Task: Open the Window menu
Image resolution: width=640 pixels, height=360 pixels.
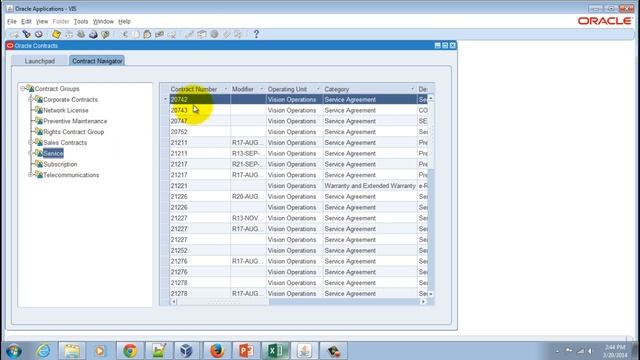Action: (x=103, y=21)
